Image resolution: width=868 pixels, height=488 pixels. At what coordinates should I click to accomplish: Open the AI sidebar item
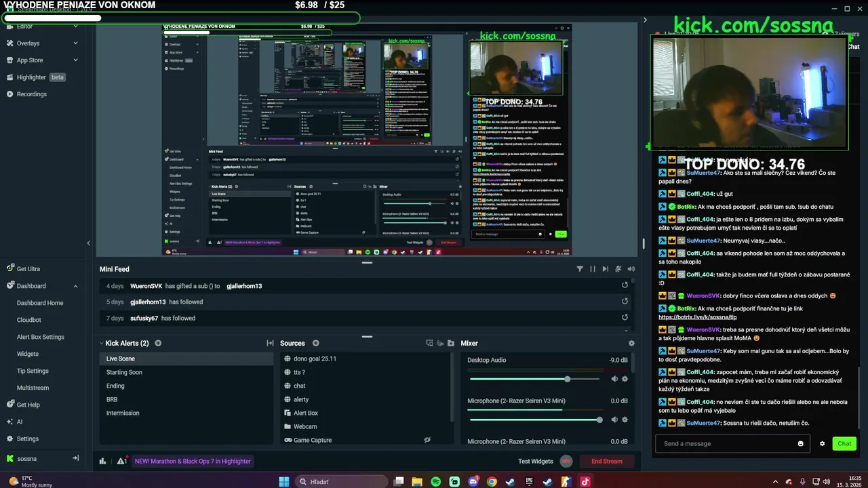(x=19, y=422)
